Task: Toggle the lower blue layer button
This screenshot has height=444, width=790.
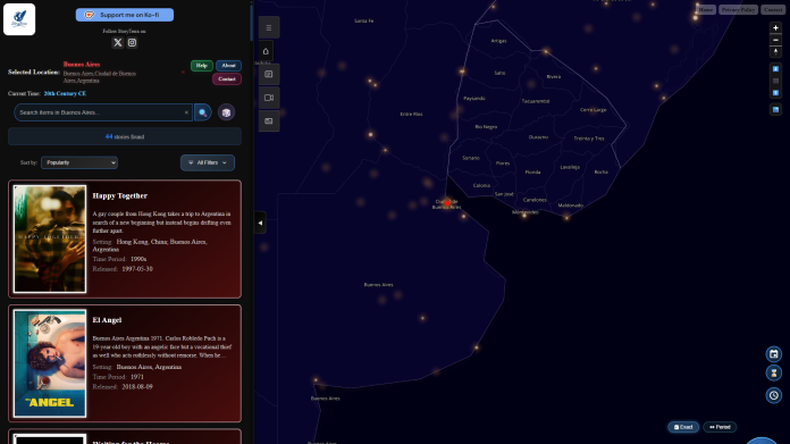Action: [x=775, y=93]
